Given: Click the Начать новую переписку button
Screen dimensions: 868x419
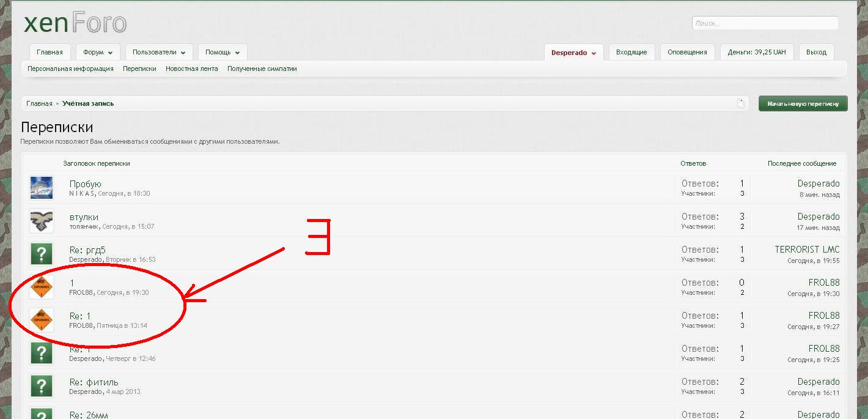Looking at the screenshot, I should [x=803, y=103].
